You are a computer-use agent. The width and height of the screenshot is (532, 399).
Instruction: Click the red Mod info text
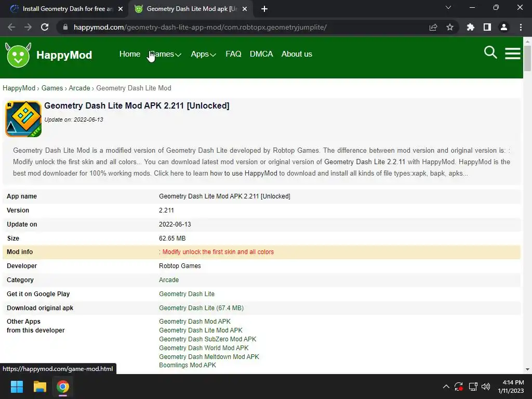(216, 252)
